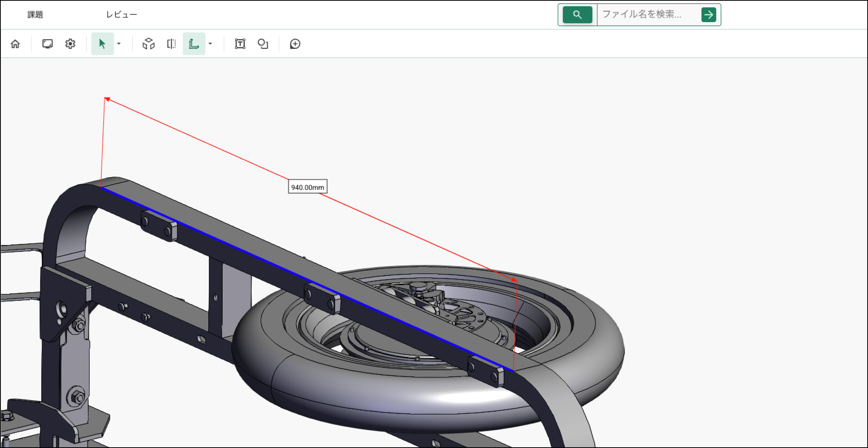Toggle the measure dimension tool
Image resolution: width=868 pixels, height=448 pixels.
click(194, 44)
